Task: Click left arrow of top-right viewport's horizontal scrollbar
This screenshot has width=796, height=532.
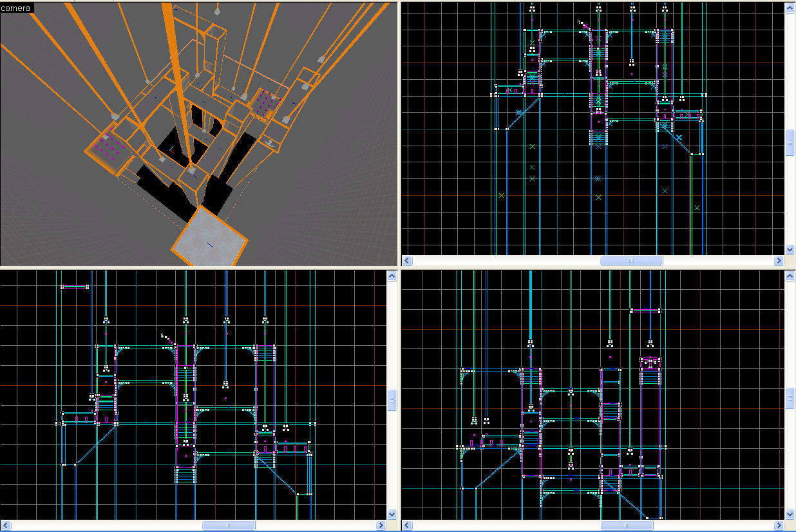Action: [407, 261]
